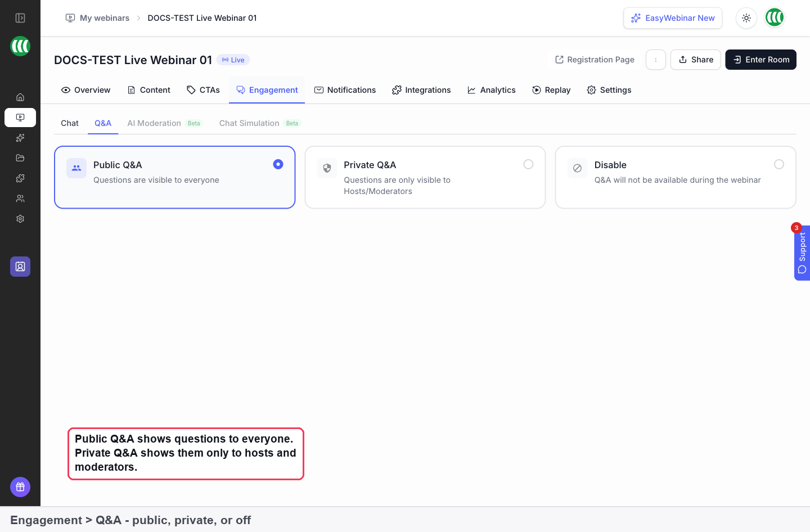Open the folder icon in the sidebar

click(x=20, y=158)
